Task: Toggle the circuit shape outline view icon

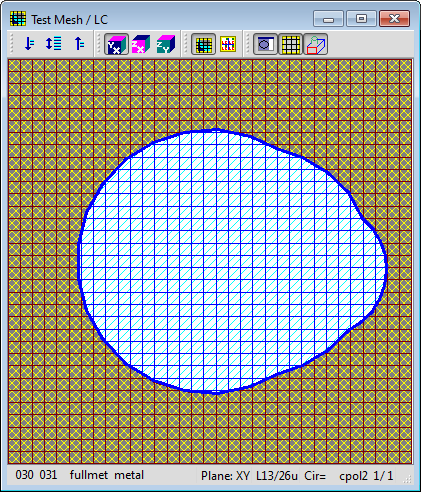Action: click(x=265, y=44)
